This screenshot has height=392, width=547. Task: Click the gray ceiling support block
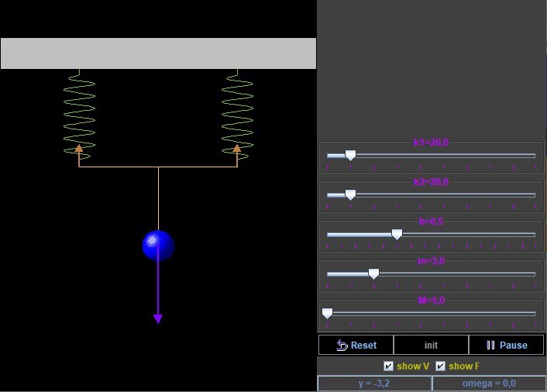point(158,53)
